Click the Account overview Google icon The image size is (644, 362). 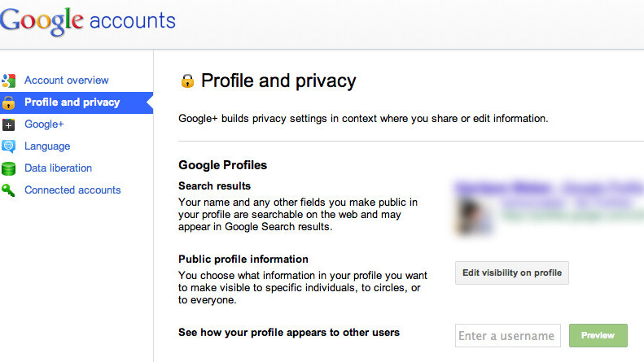pyautogui.click(x=9, y=81)
